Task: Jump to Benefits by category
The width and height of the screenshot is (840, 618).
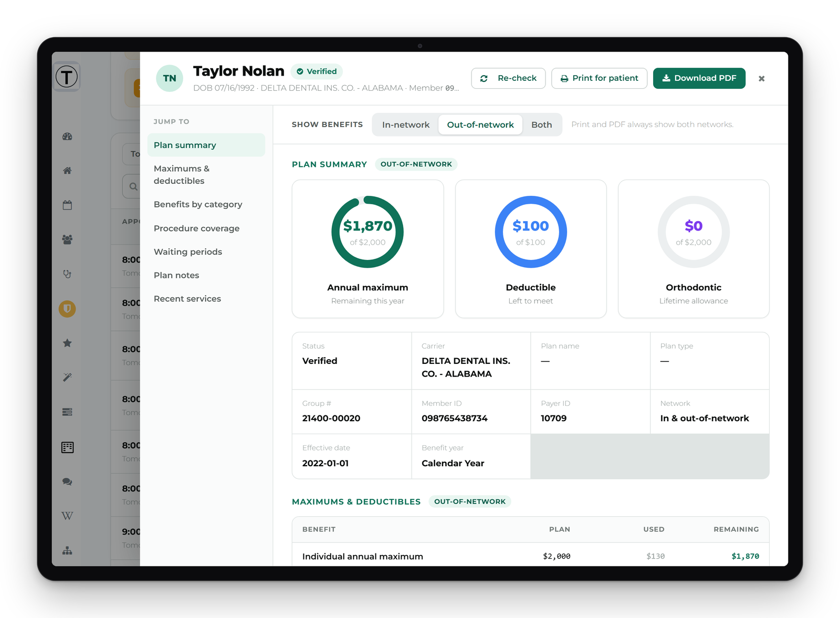Action: click(206, 205)
